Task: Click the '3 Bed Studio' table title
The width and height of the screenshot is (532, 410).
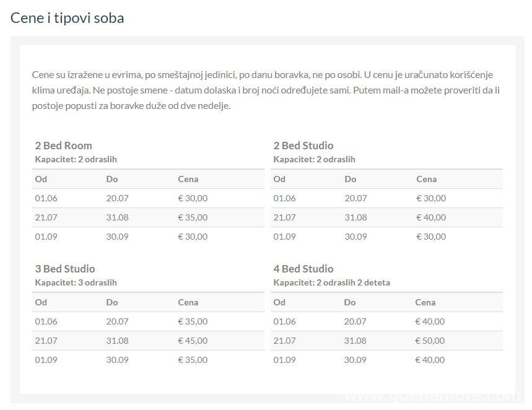Action: [65, 269]
